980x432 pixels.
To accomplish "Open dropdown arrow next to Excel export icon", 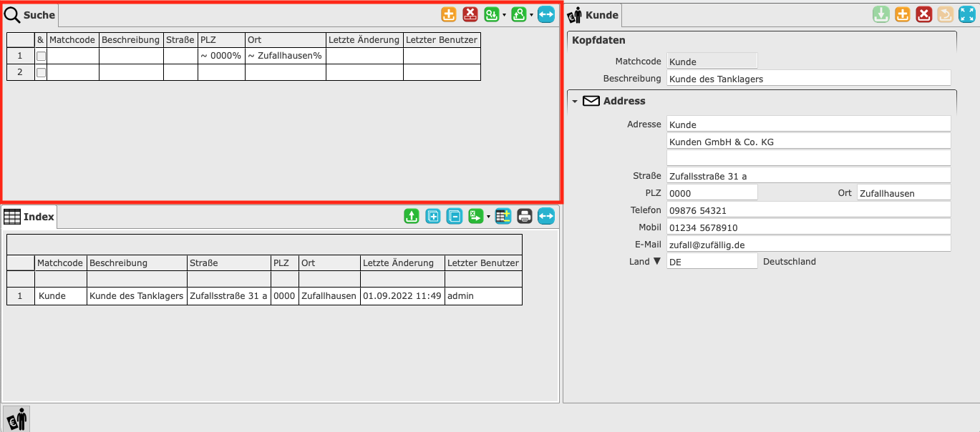I will (487, 217).
